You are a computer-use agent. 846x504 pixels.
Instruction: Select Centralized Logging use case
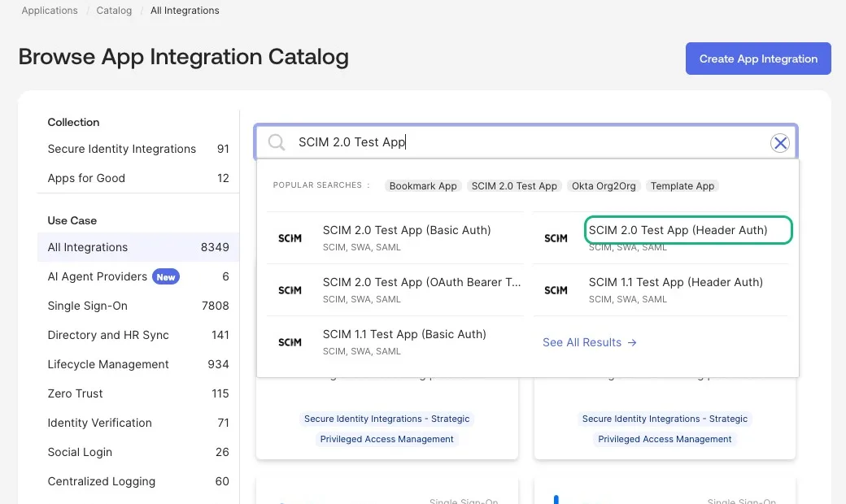click(138, 481)
